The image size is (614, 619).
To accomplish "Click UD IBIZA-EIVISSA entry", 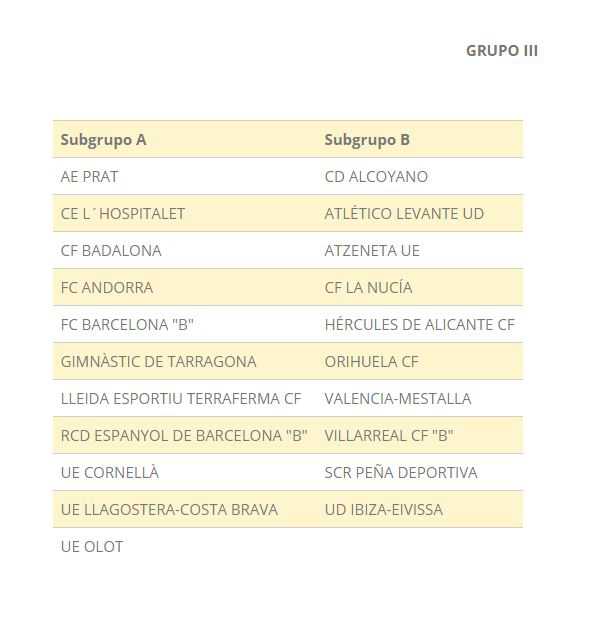I will click(x=383, y=510).
